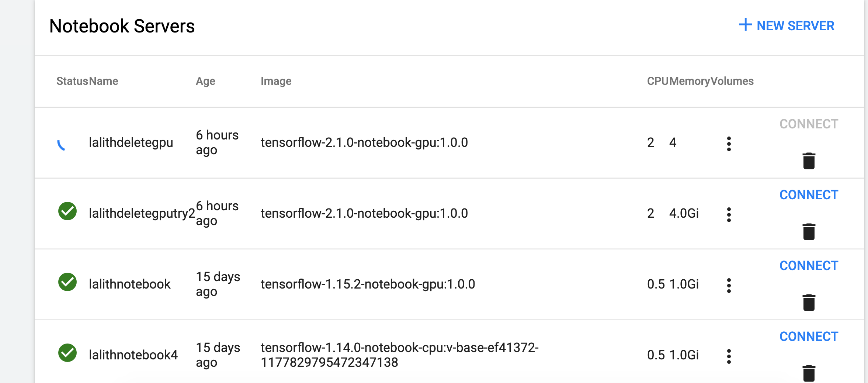This screenshot has height=383, width=868.
Task: Click the Name column header
Action: pos(104,81)
